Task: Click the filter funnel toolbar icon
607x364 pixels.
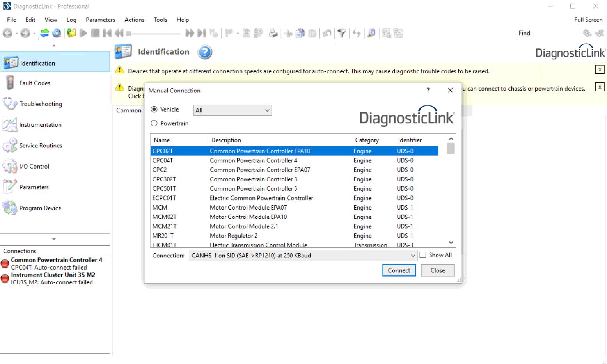Action: coord(342,34)
